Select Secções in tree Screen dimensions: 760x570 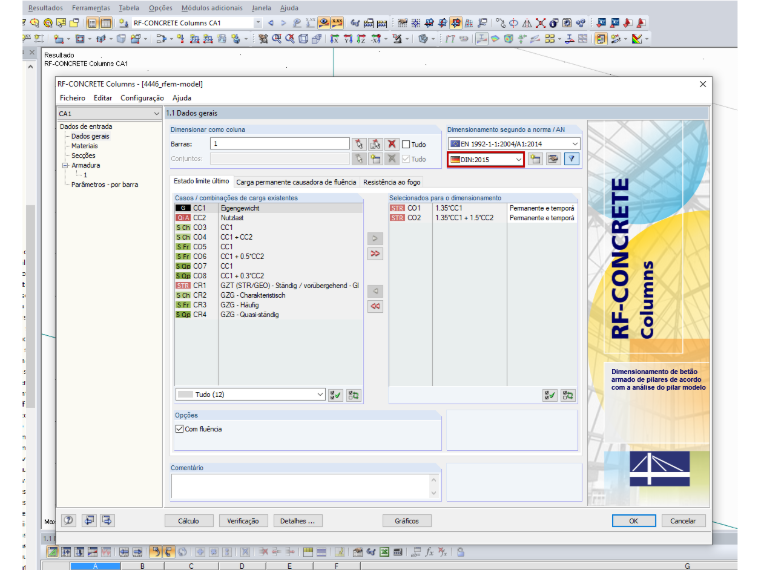click(83, 156)
